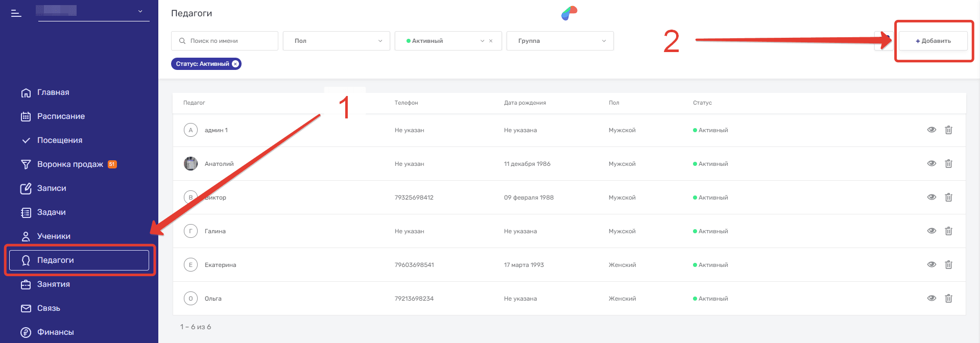Open Воронка продаж funnel section

point(69,164)
